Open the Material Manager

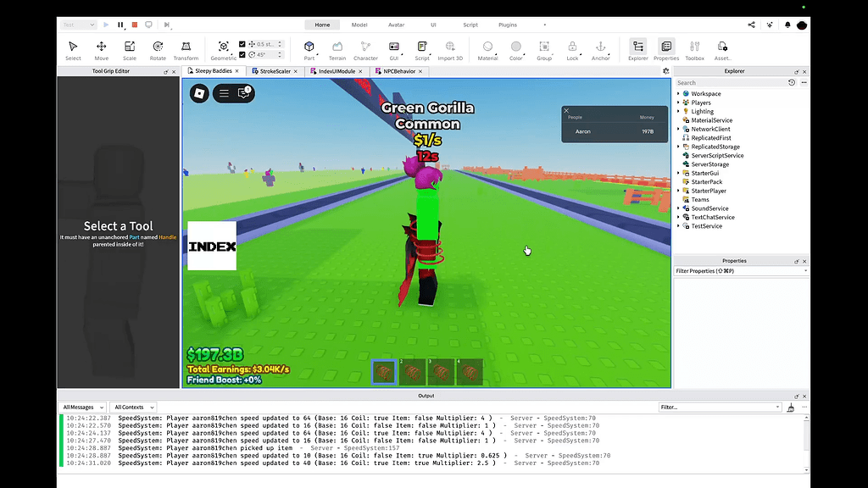[487, 48]
